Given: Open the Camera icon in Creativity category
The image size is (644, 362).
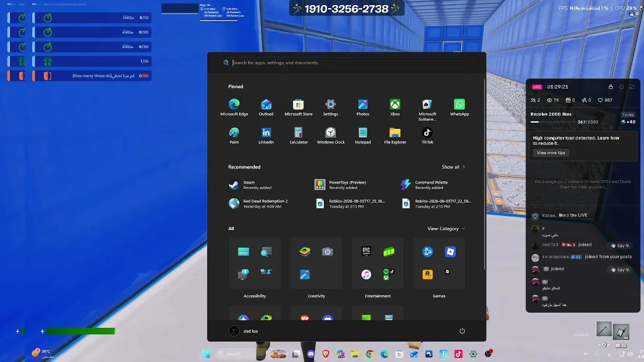Looking at the screenshot, I should pos(328,251).
